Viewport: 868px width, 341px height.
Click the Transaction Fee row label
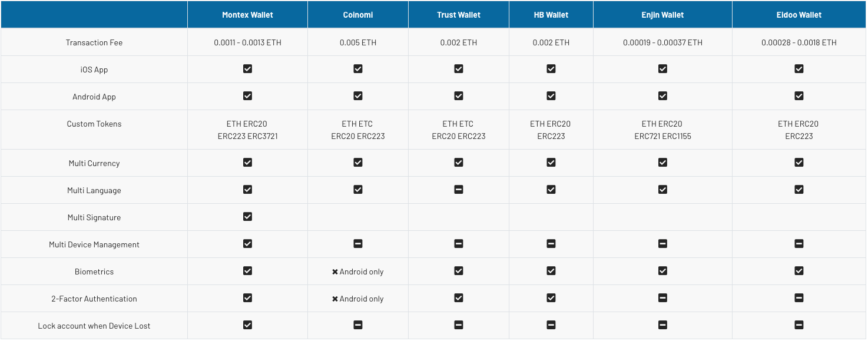(x=94, y=42)
